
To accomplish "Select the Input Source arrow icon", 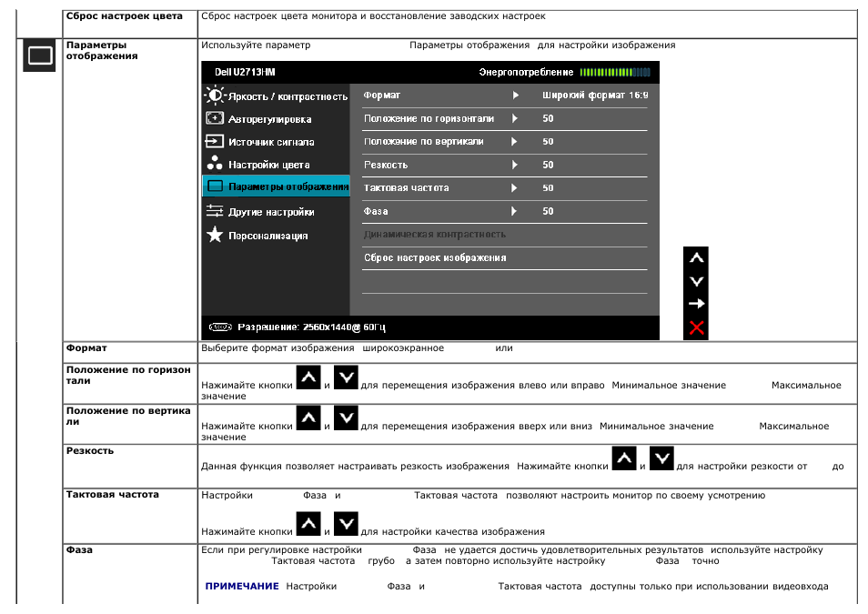I will click(x=214, y=141).
